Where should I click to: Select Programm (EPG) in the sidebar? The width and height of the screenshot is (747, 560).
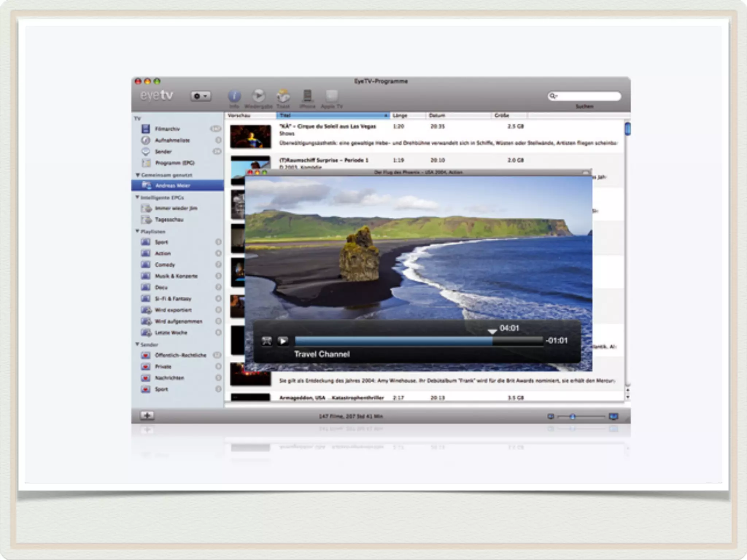(174, 163)
